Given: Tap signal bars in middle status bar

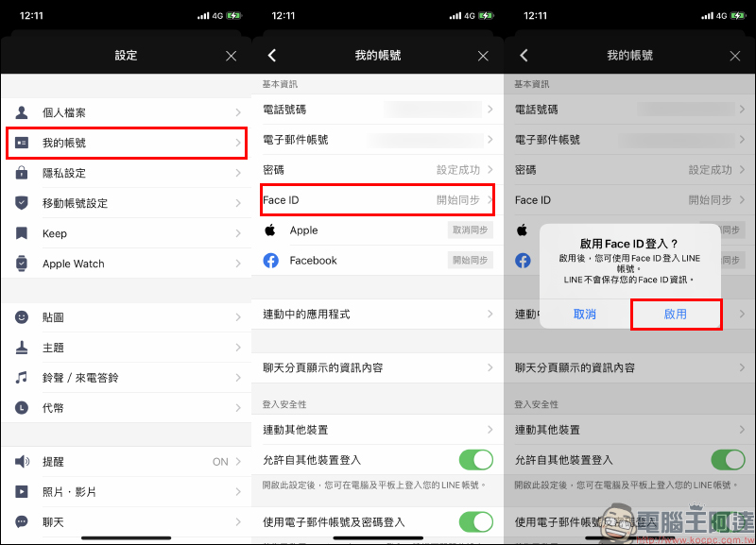Looking at the screenshot, I should pyautogui.click(x=455, y=16).
